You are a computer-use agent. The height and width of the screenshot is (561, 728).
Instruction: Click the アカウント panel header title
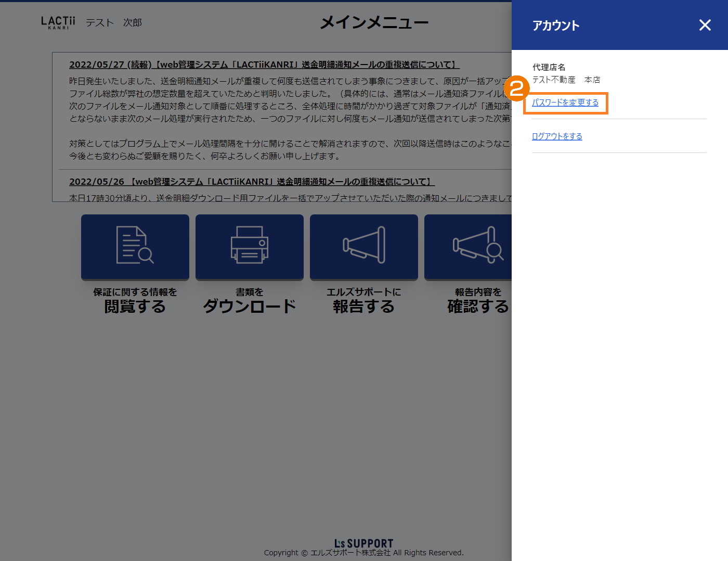(x=556, y=25)
